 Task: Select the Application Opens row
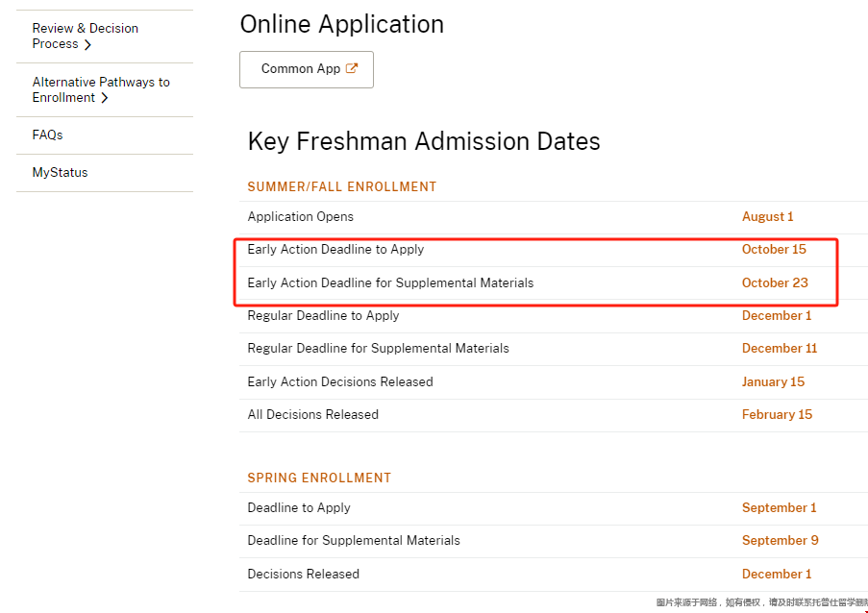(x=554, y=217)
